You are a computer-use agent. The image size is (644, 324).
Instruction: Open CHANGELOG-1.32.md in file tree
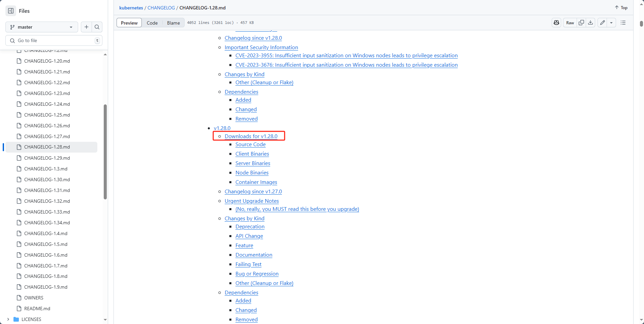[x=47, y=201]
